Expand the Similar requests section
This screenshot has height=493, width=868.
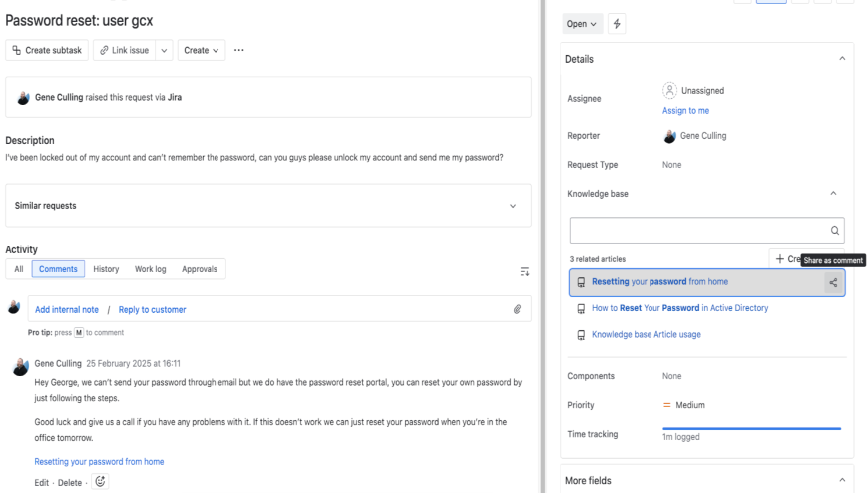(x=513, y=206)
